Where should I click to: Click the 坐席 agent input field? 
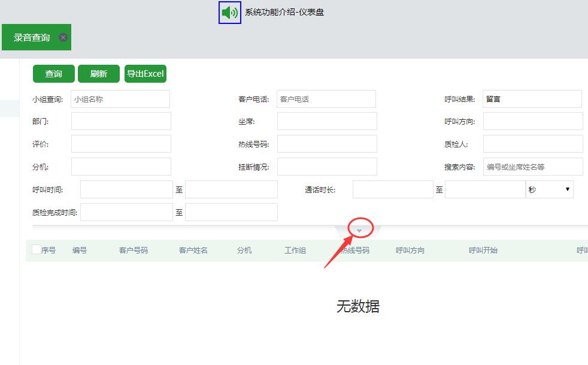326,120
